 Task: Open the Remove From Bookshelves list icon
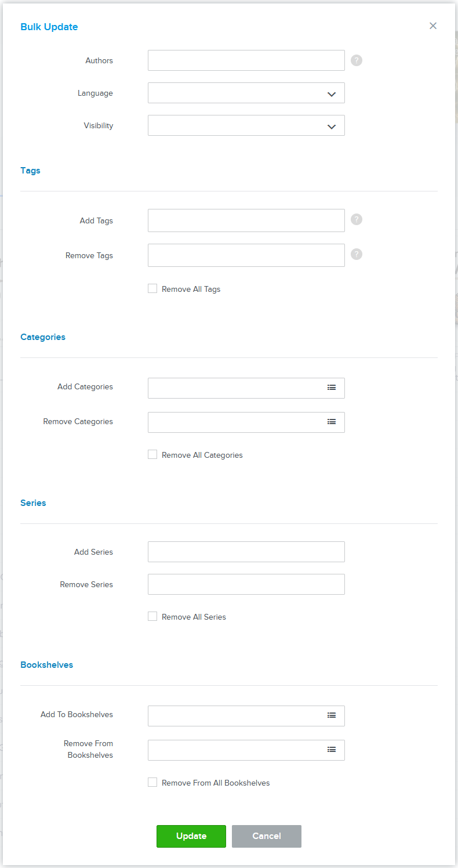332,750
